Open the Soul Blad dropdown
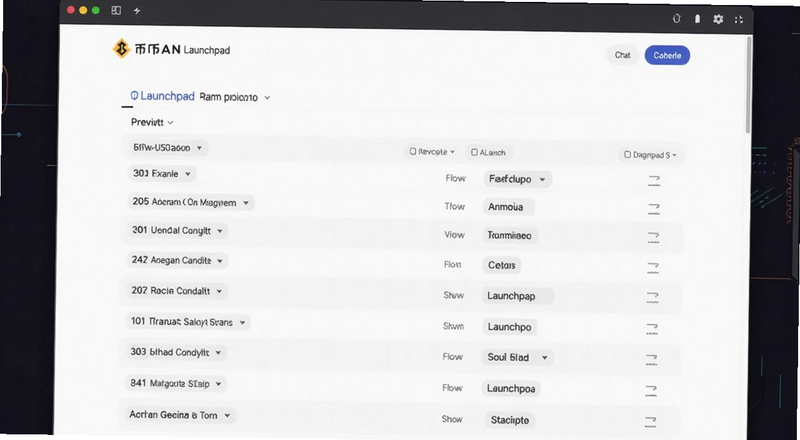Image resolution: width=800 pixels, height=440 pixels. pos(517,357)
